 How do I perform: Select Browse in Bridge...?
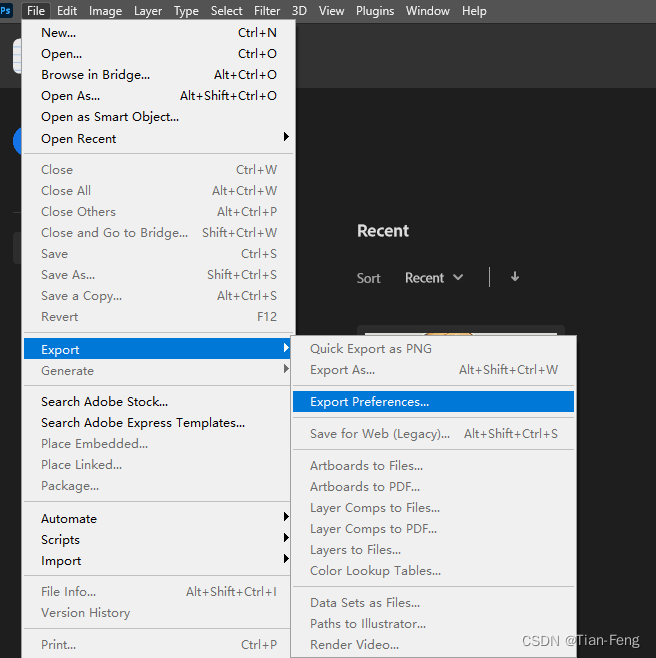(x=159, y=75)
